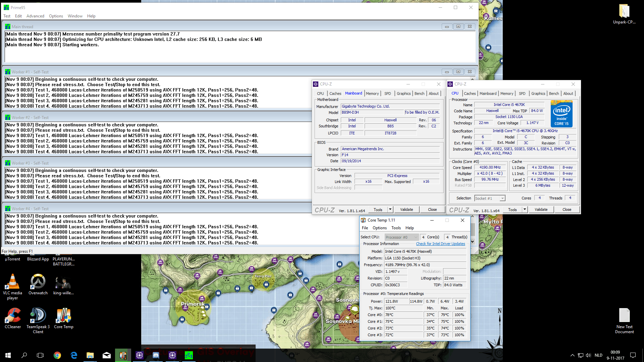Open the Tools dropdown arrow in left CPU-Z
644x362 pixels.
(390, 209)
